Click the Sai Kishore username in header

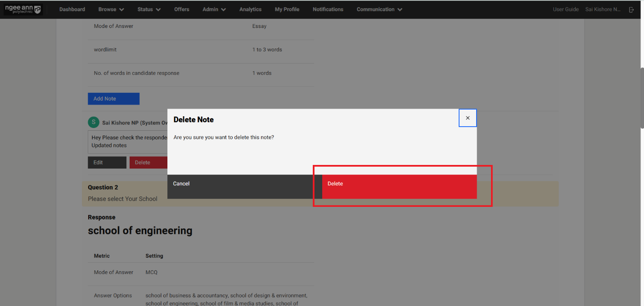(603, 9)
